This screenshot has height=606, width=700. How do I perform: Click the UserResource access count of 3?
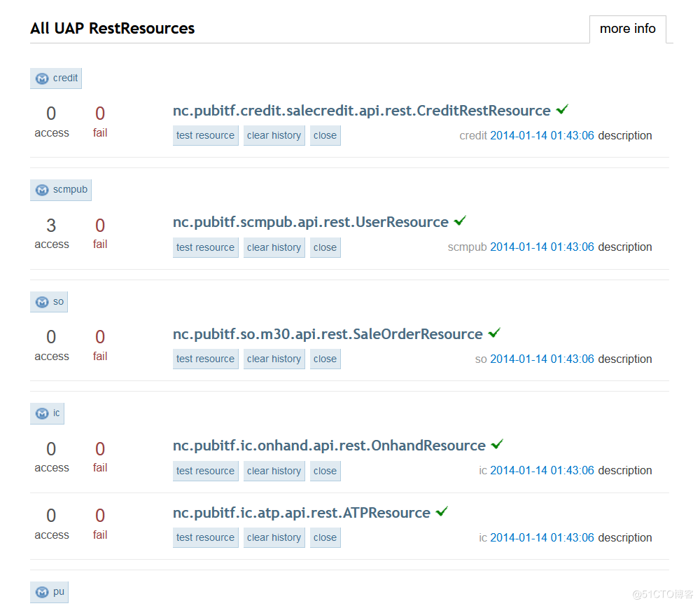51,226
